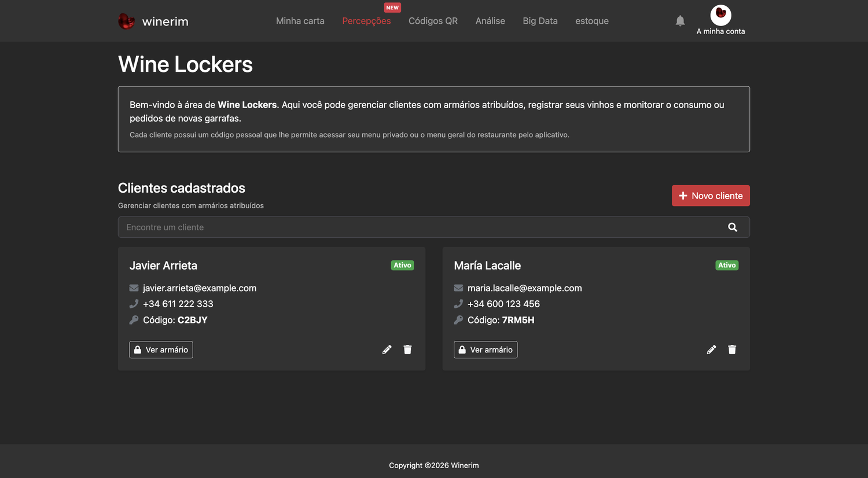Click code value 7RM5H

coord(518,320)
